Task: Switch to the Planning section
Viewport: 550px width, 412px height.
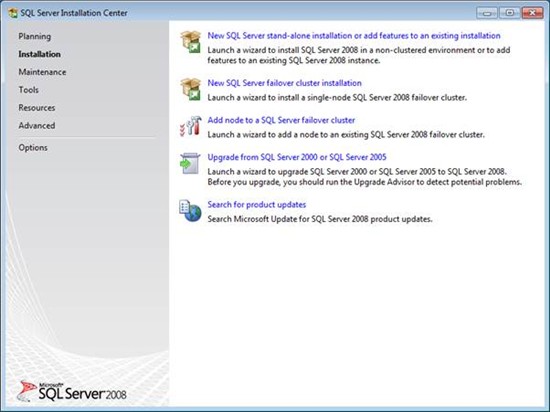Action: (35, 36)
